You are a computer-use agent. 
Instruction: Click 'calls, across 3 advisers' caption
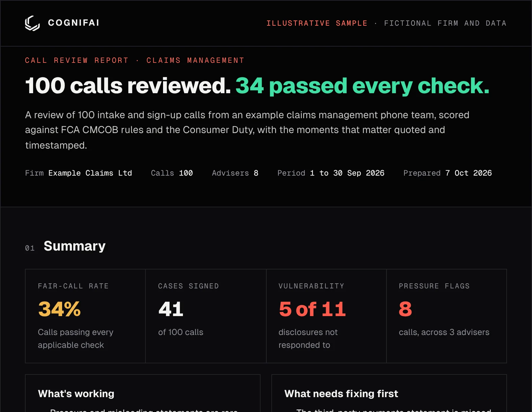444,332
